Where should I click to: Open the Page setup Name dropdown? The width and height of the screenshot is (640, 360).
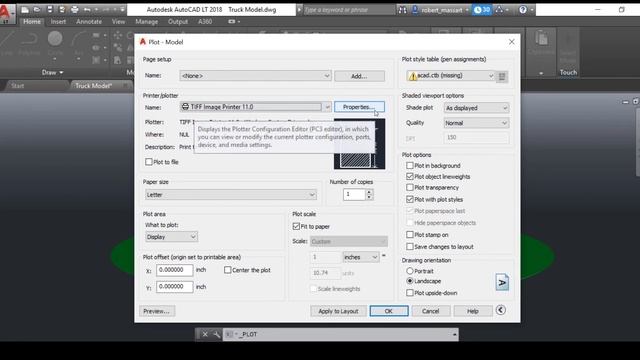click(x=255, y=76)
